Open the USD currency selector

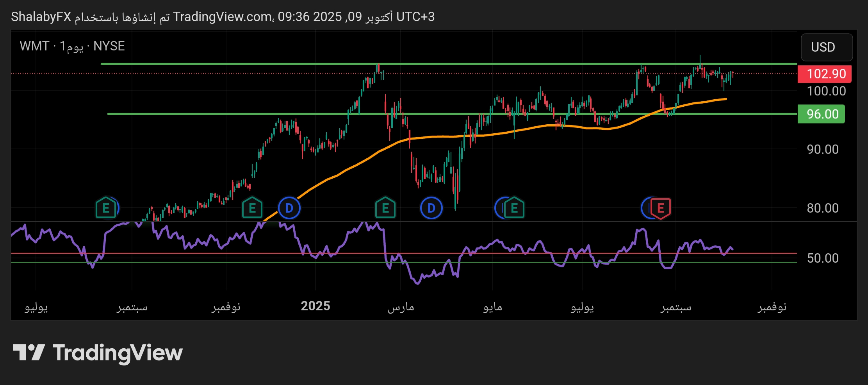[x=826, y=47]
